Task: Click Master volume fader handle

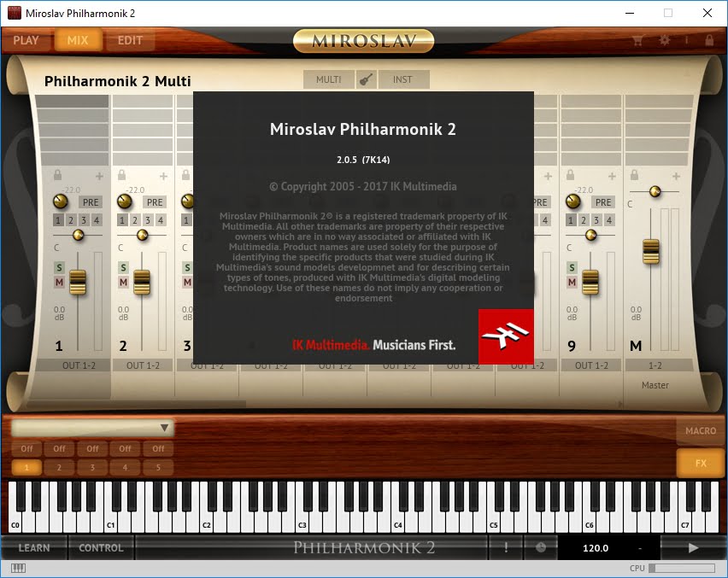Action: pyautogui.click(x=651, y=251)
